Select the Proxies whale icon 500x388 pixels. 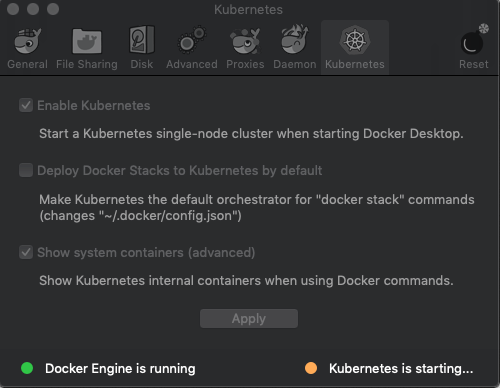pyautogui.click(x=245, y=41)
